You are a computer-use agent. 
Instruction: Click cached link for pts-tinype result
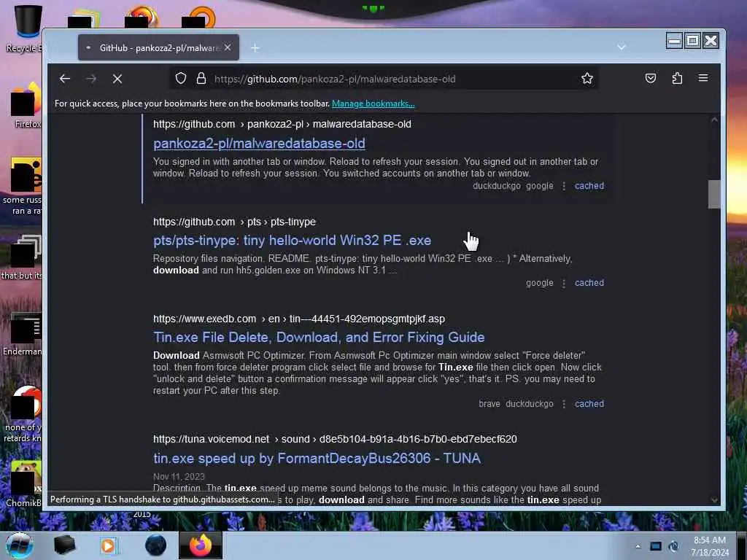589,283
